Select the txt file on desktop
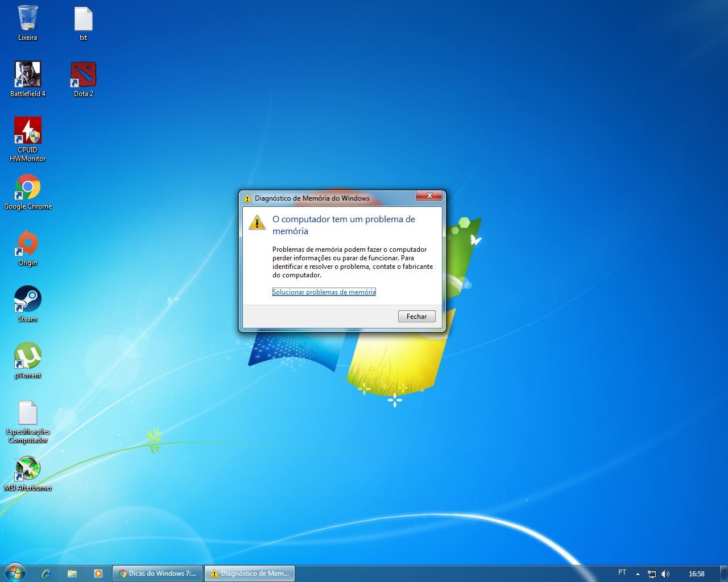728x582 pixels. (83, 23)
